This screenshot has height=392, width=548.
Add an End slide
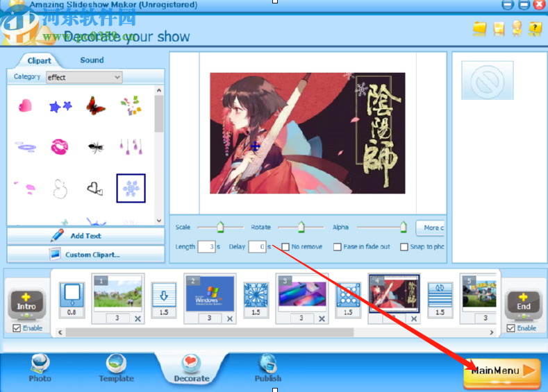[x=523, y=303]
